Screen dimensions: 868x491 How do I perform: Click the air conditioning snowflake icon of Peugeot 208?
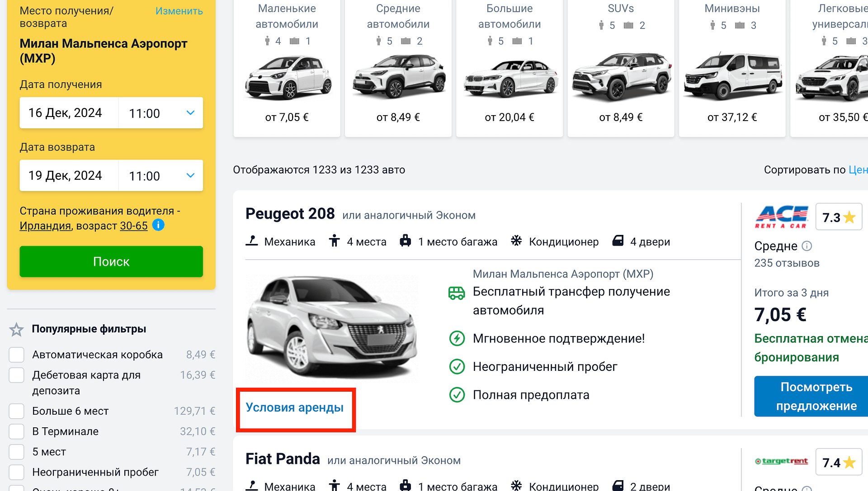(516, 241)
